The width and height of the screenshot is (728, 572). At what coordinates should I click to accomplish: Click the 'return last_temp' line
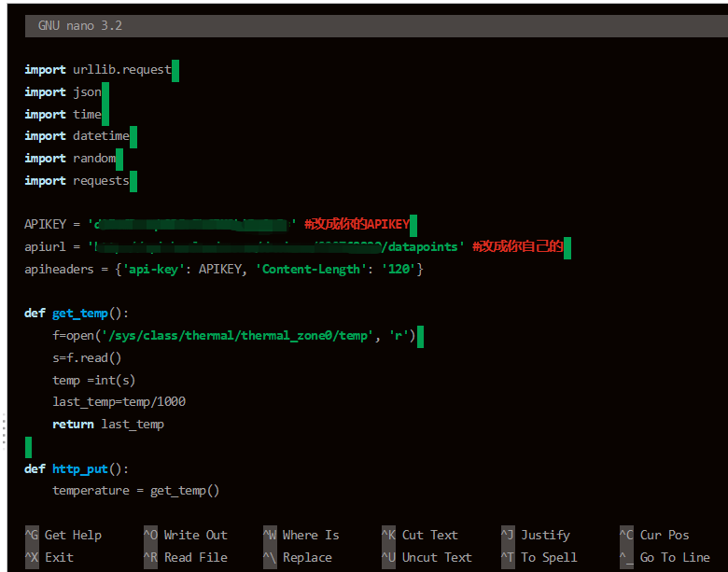pyautogui.click(x=108, y=425)
